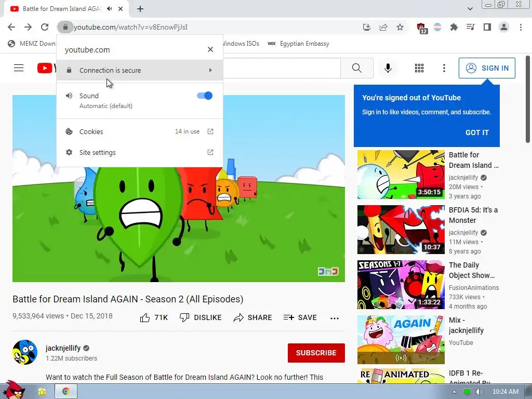The image size is (532, 399).
Task: Open Chrome's three-dot menu
Action: click(x=521, y=27)
